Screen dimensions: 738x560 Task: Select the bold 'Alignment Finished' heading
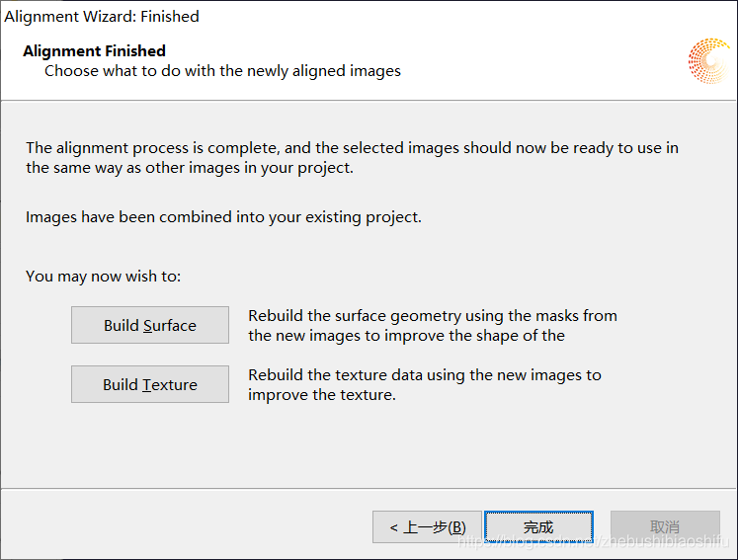(94, 50)
